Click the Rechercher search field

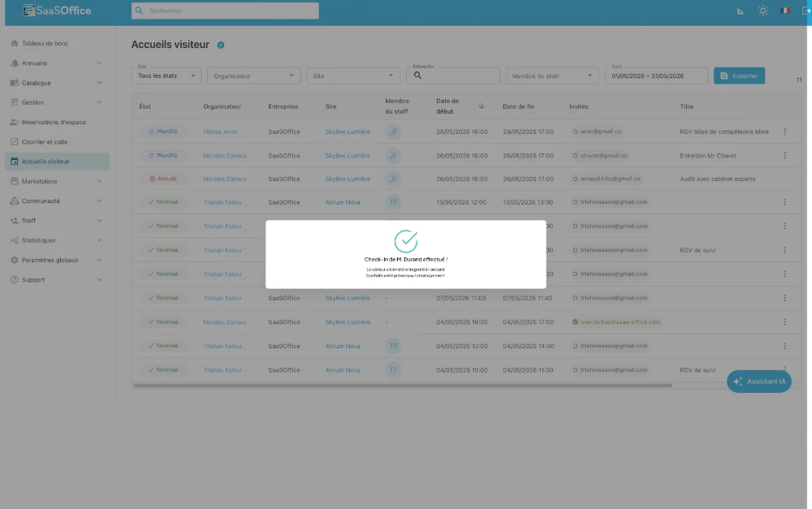click(225, 11)
